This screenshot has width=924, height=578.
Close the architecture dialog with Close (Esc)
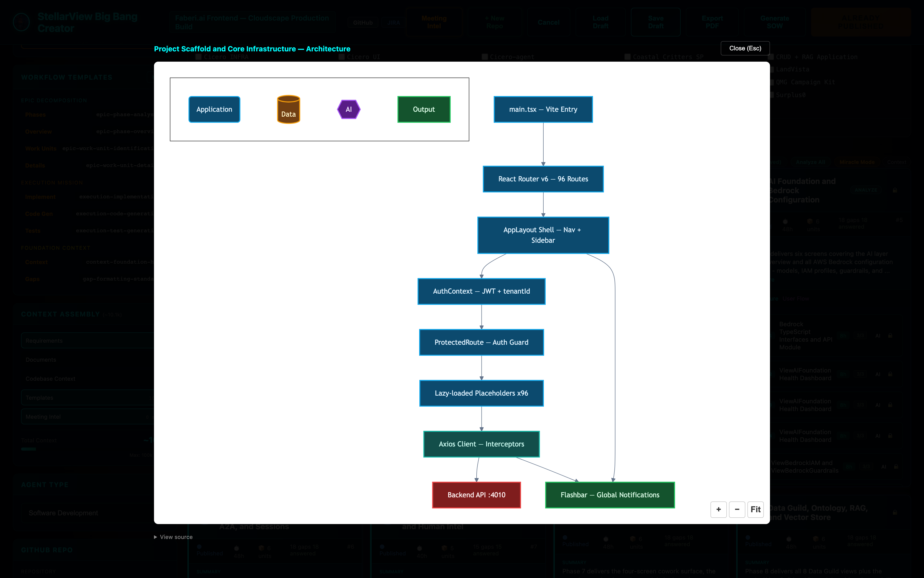pyautogui.click(x=745, y=48)
